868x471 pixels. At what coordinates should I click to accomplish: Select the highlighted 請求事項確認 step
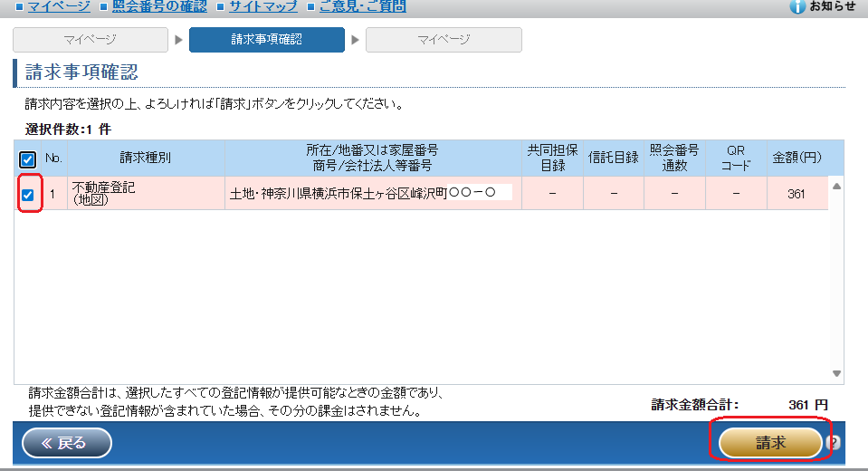pyautogui.click(x=266, y=40)
